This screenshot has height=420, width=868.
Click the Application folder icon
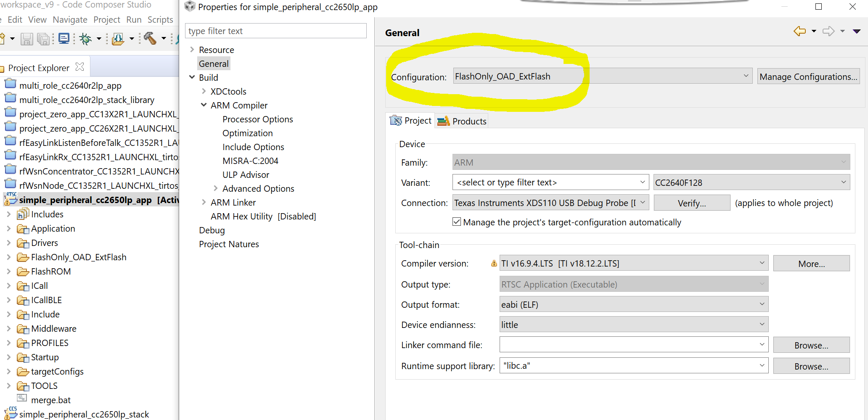(x=23, y=229)
